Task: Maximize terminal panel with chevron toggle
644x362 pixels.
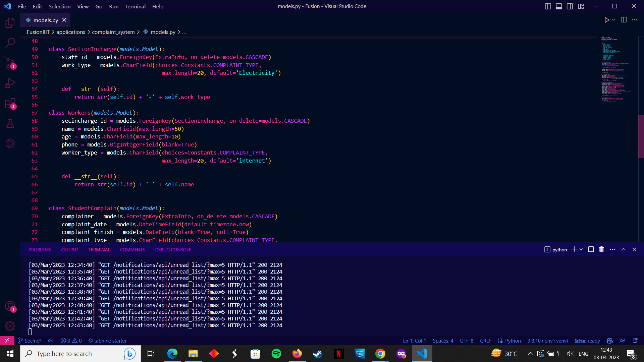Action: pyautogui.click(x=624, y=249)
